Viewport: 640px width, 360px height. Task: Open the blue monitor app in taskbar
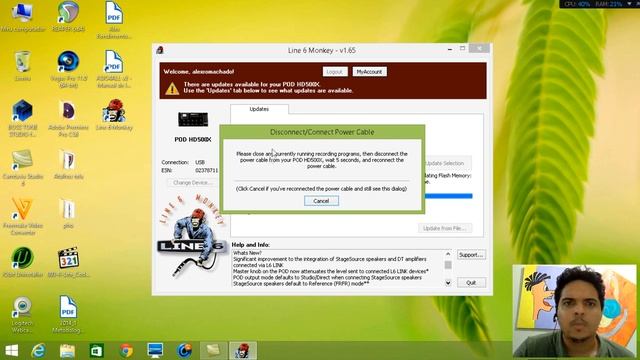click(155, 351)
